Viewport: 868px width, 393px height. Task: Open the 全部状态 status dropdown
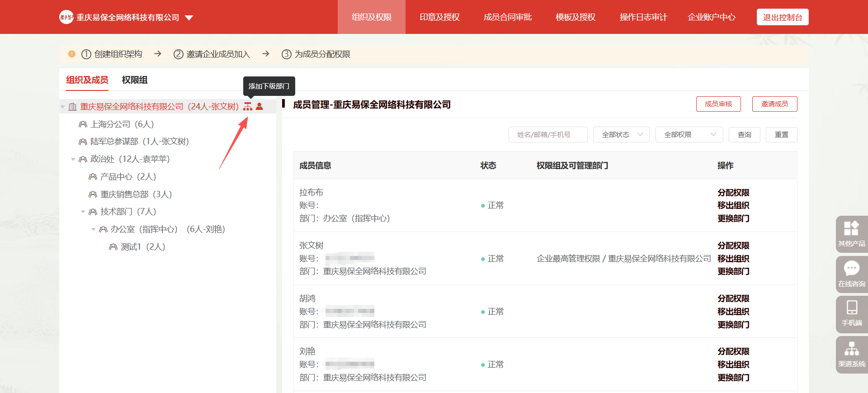(621, 135)
